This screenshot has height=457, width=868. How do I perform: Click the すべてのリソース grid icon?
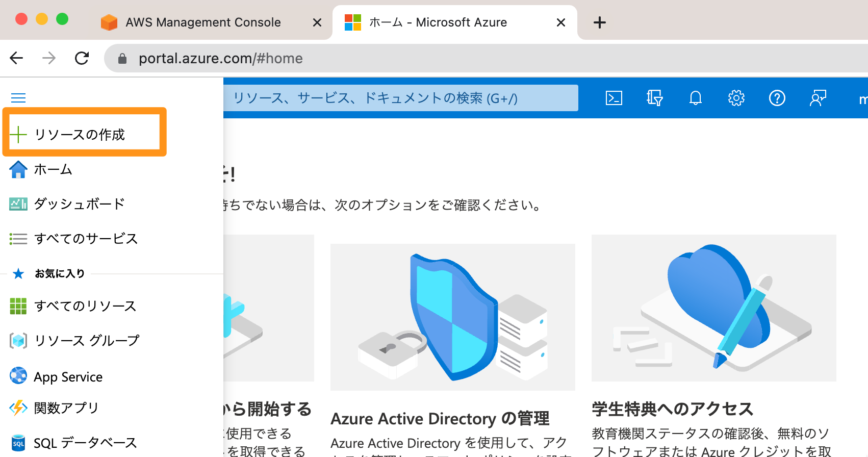coord(18,306)
